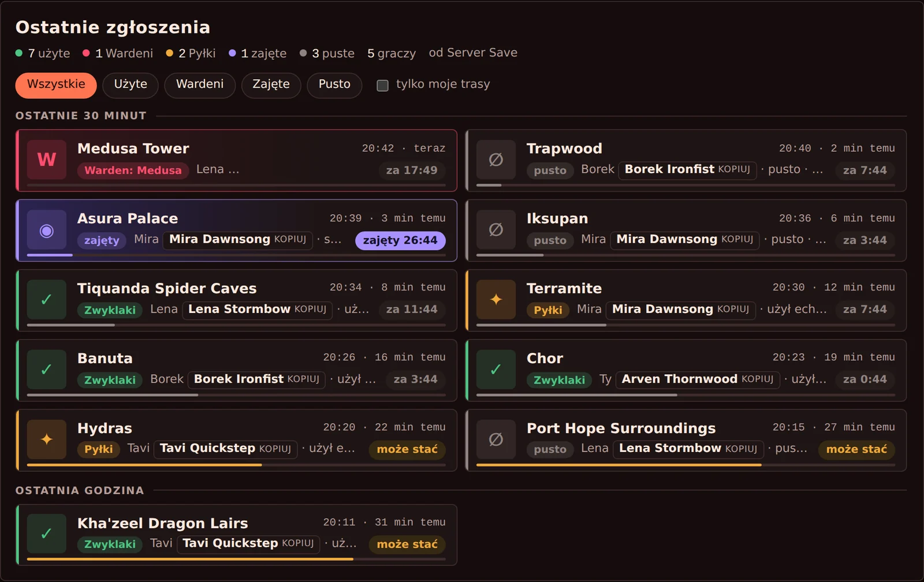This screenshot has height=582, width=924.
Task: Copy Mira Dawnsong name in Asura Palace card
Action: click(237, 240)
